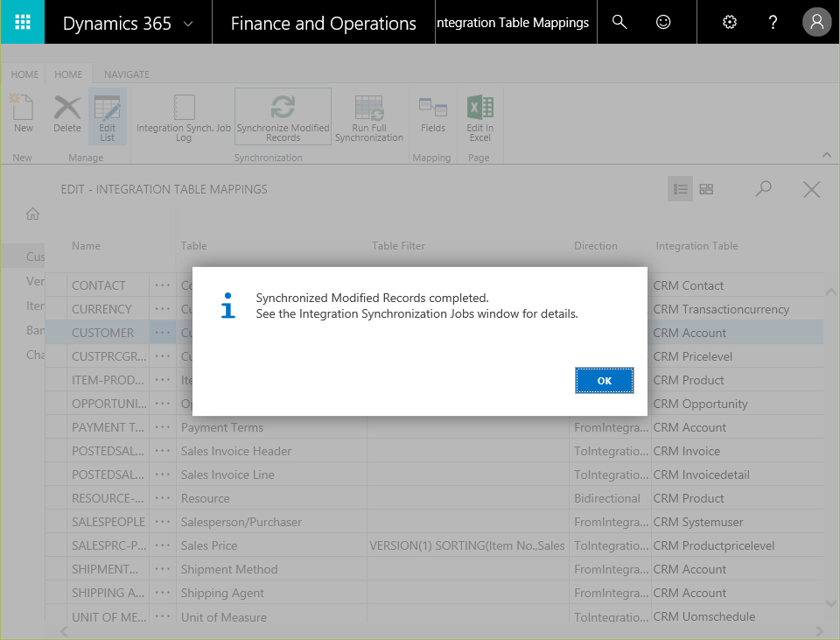Viewport: 840px width, 640px height.
Task: Open the settings gear icon
Action: 730,22
